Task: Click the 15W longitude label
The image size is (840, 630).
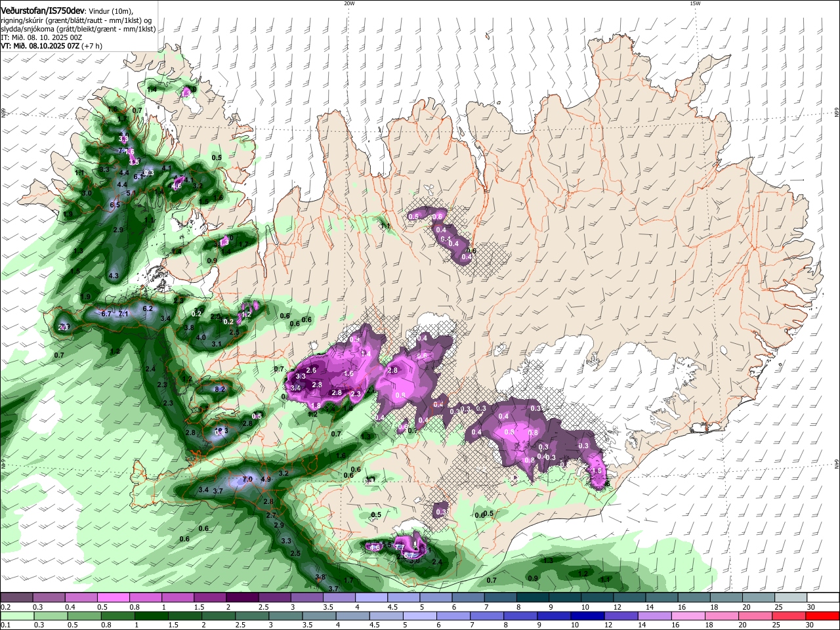Action: (x=694, y=3)
